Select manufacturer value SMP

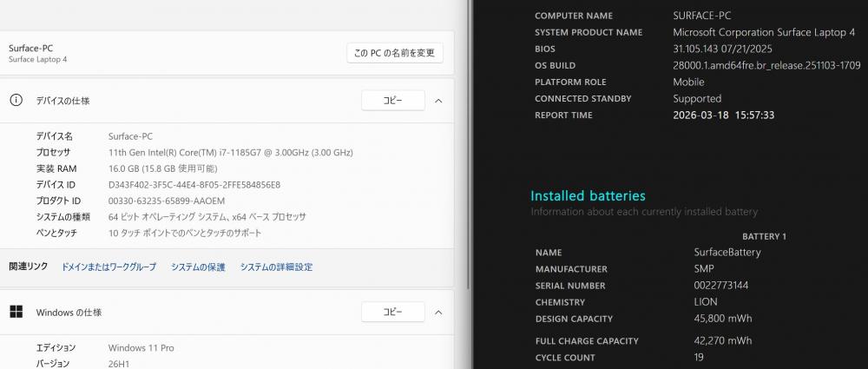704,268
